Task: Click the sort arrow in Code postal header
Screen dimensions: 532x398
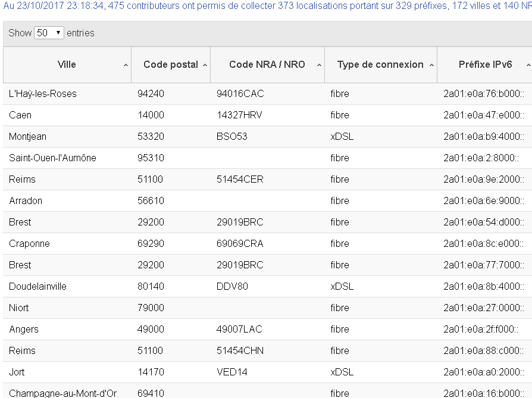Action: [x=205, y=65]
